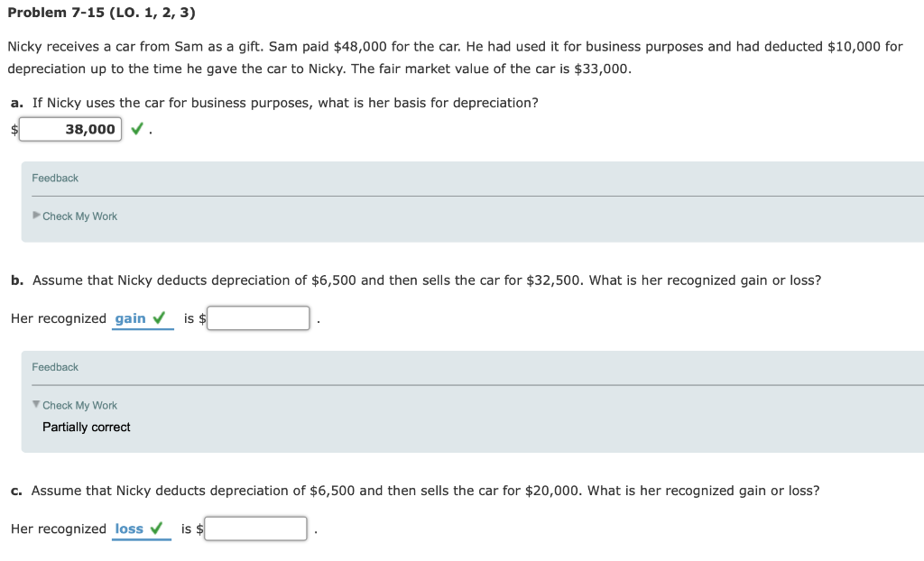
Task: Click the collapsed arrow icon before Check My Work
Action: coord(34,216)
